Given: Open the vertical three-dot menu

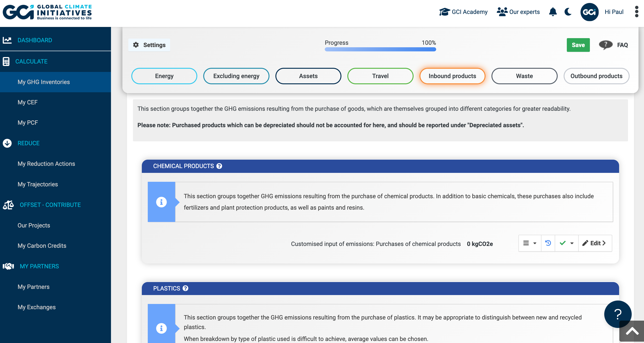Looking at the screenshot, I should pos(636,12).
